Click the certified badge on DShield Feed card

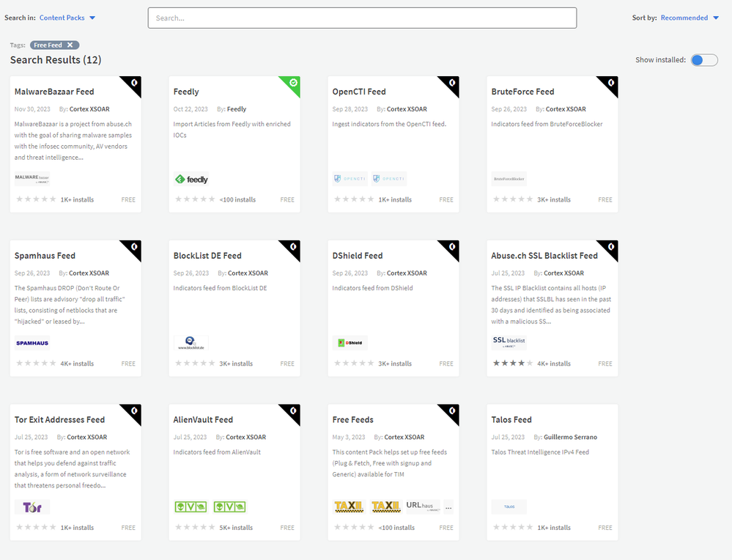pyautogui.click(x=451, y=247)
